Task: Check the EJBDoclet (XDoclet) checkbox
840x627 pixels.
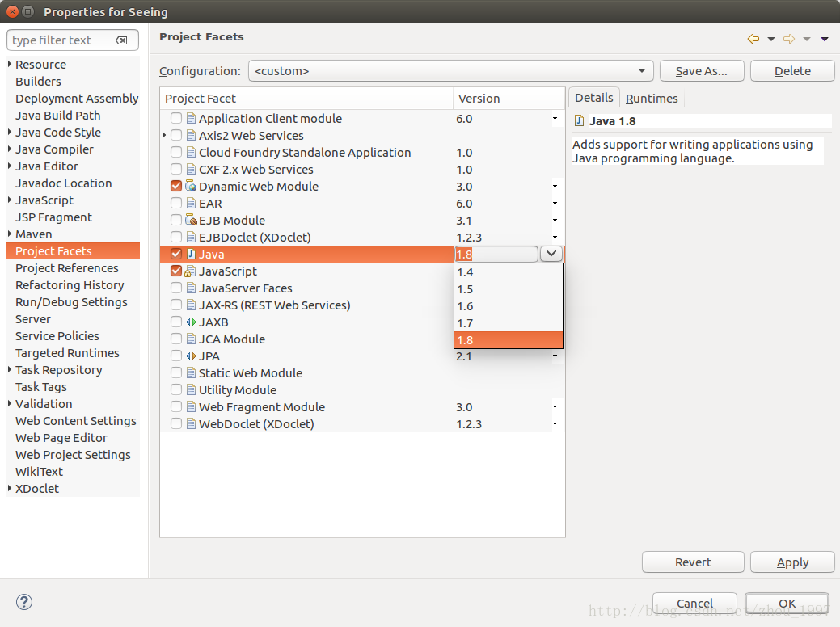Action: click(176, 238)
